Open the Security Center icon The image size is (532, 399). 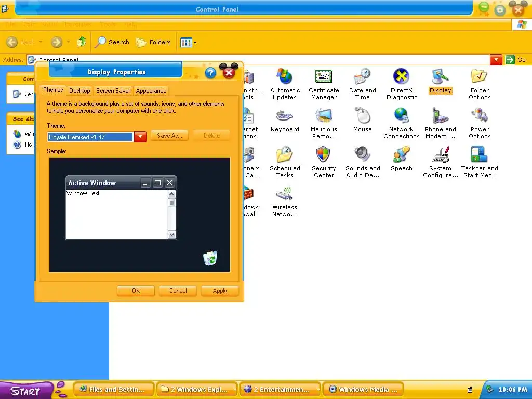click(x=324, y=162)
